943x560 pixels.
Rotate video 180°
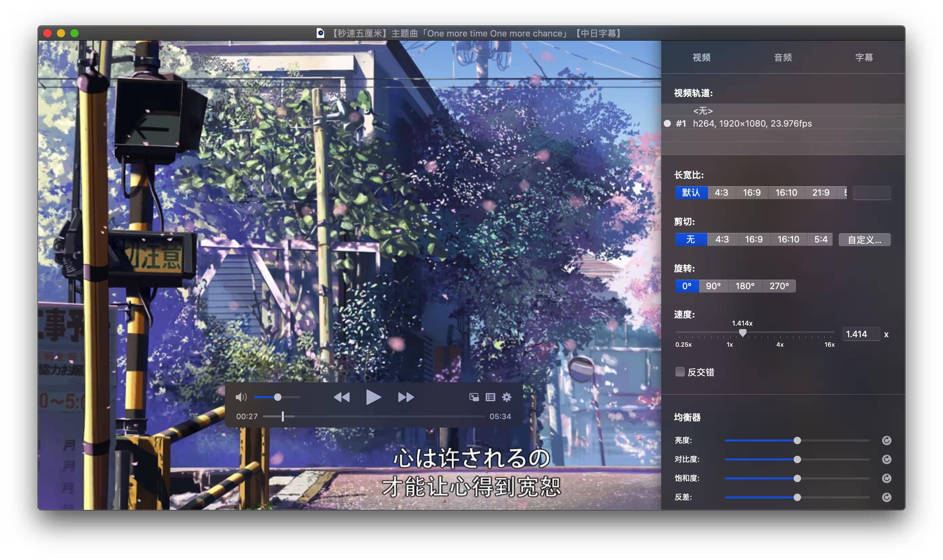tap(745, 286)
